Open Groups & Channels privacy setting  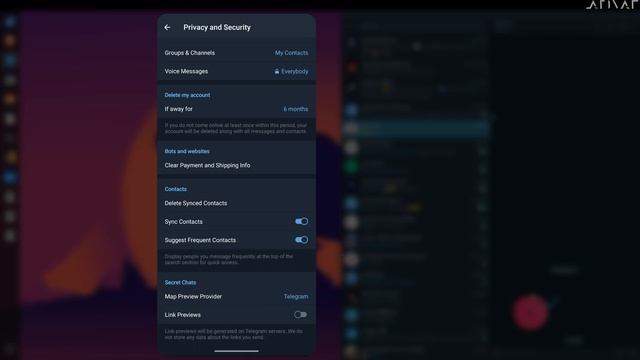(x=236, y=53)
